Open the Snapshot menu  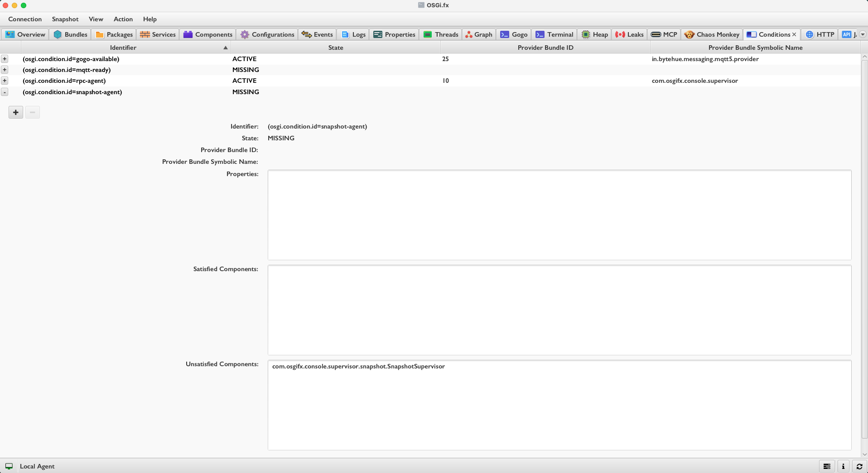click(65, 19)
